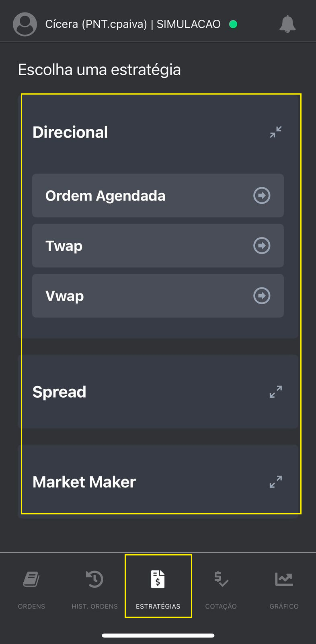Click the Direcional section title

point(70,132)
